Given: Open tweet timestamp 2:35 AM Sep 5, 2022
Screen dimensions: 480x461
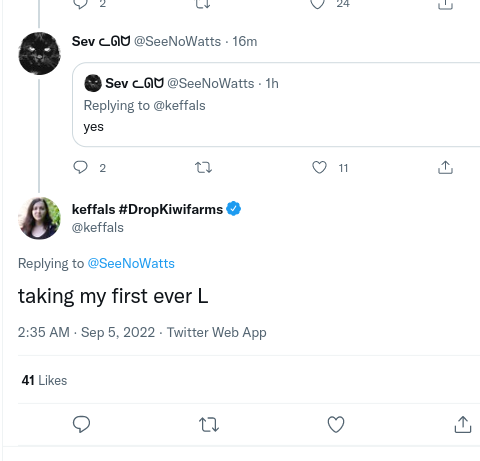Looking at the screenshot, I should [86, 332].
